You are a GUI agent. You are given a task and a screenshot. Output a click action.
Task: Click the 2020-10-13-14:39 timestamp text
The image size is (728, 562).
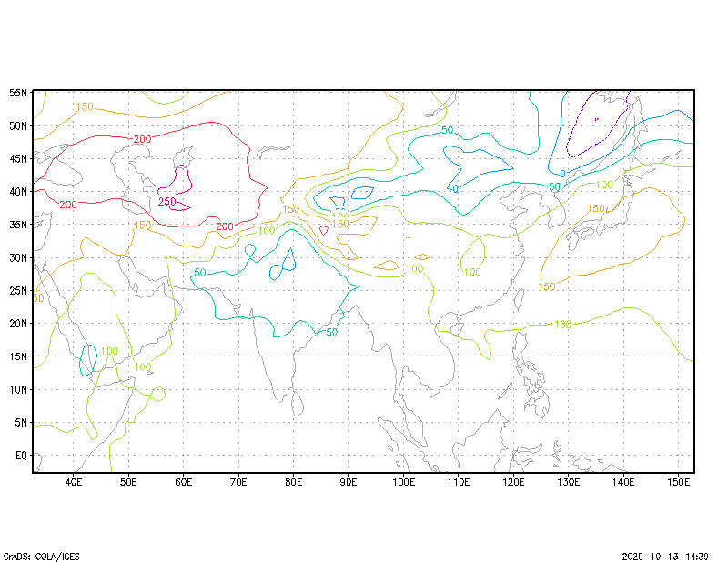pos(665,557)
